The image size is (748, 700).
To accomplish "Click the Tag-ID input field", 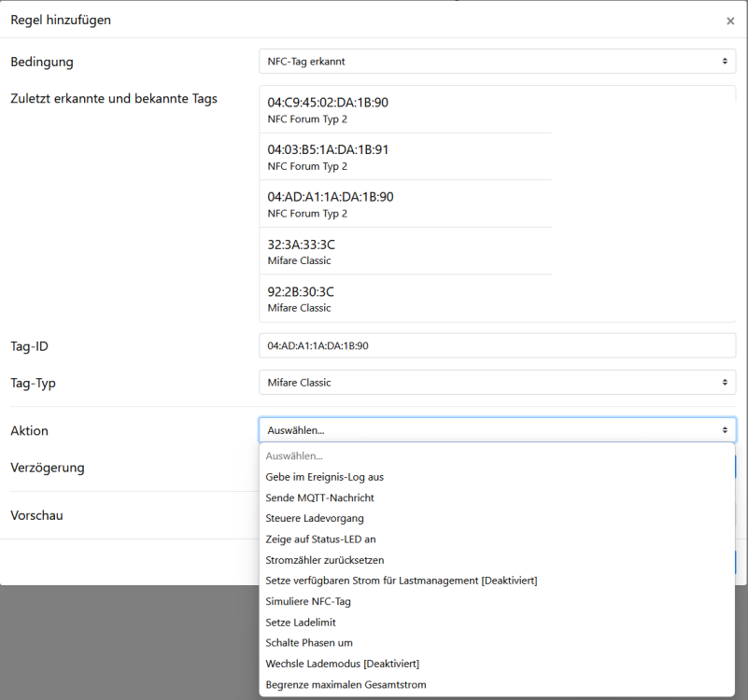I will 497,345.
